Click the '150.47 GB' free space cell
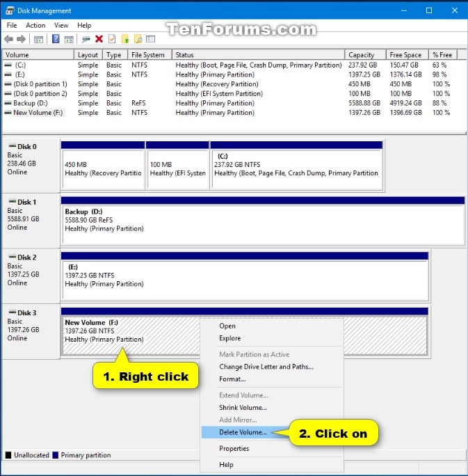The image size is (468, 476). click(404, 65)
